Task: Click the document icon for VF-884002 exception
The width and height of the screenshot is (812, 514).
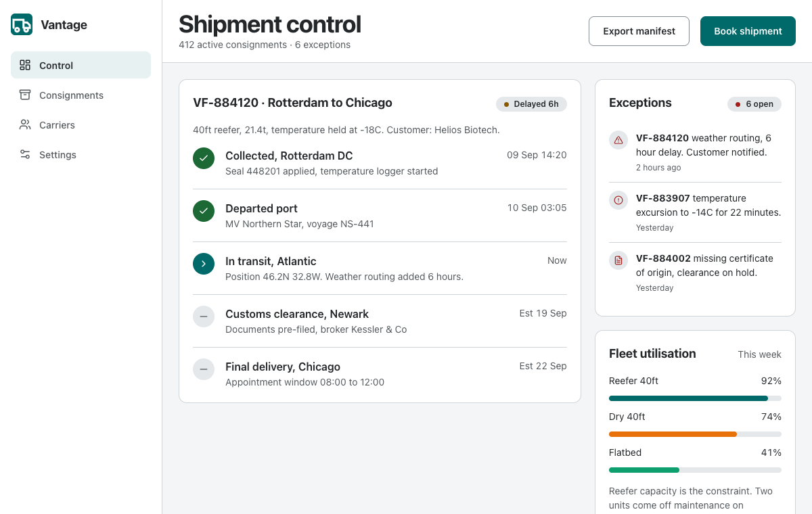Action: 618,260
